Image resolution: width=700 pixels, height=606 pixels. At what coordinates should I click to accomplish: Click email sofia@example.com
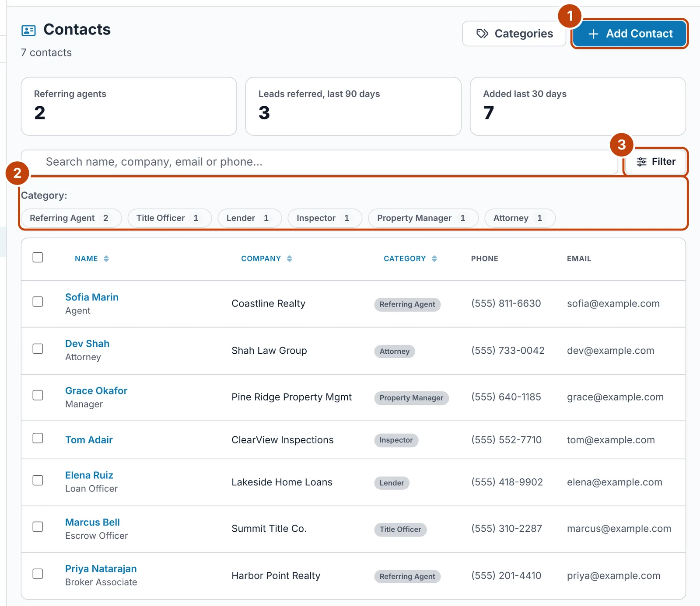pos(613,303)
